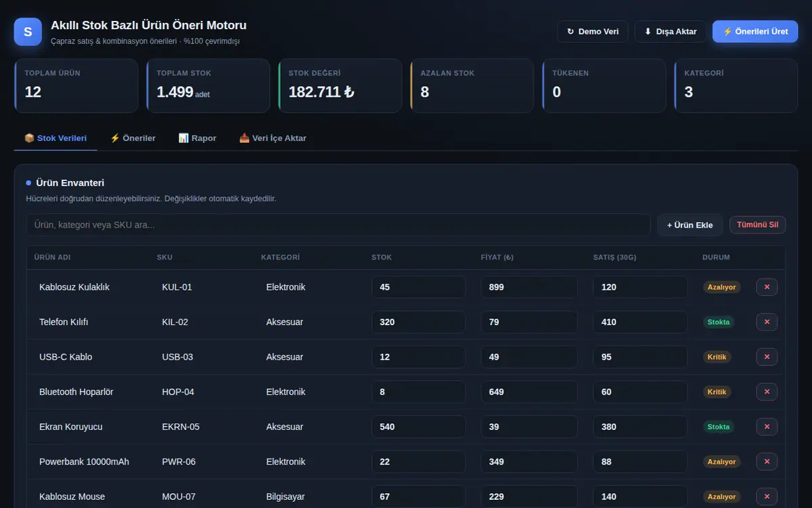Viewport: 812px width, 508px height.
Task: Edit stock value 45 for Kablosuz Kulaklık
Action: [418, 287]
